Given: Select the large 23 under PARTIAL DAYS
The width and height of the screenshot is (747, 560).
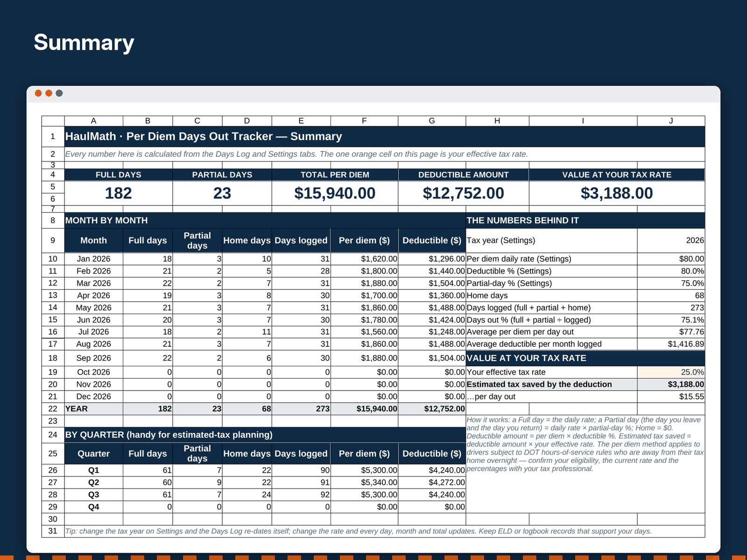Looking at the screenshot, I should [x=222, y=193].
